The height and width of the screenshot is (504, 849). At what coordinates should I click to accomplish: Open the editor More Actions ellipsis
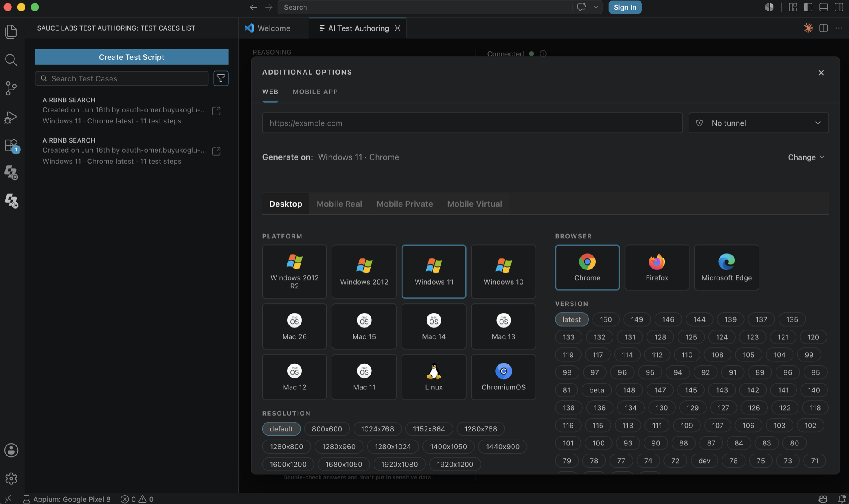pyautogui.click(x=839, y=28)
